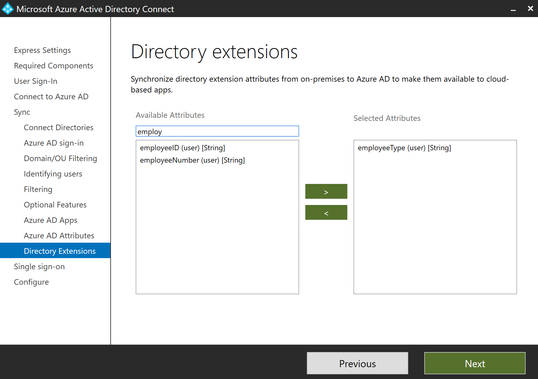Open Express Settings step

click(42, 50)
